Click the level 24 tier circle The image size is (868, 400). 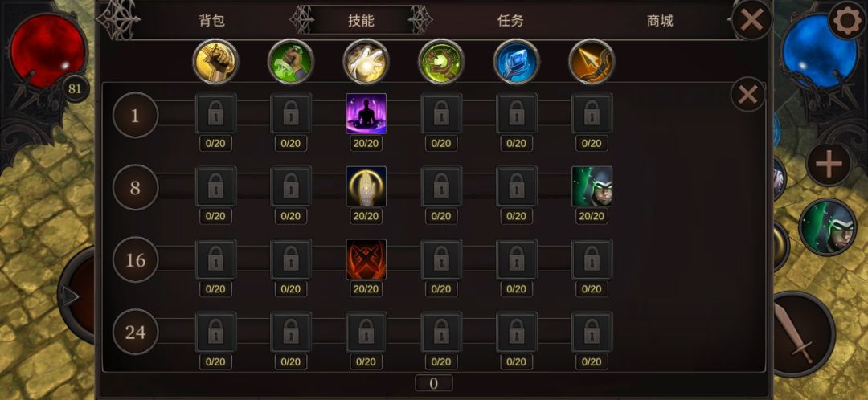click(x=136, y=332)
